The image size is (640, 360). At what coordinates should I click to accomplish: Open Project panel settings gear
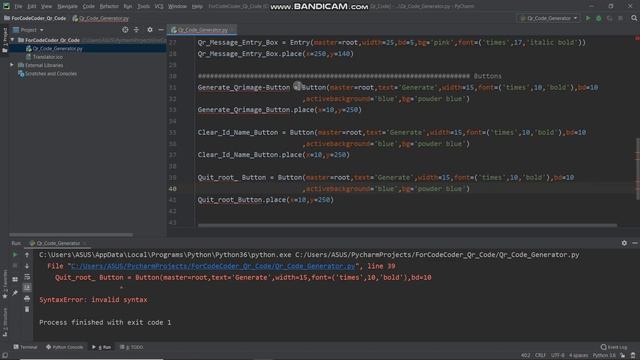[150, 30]
